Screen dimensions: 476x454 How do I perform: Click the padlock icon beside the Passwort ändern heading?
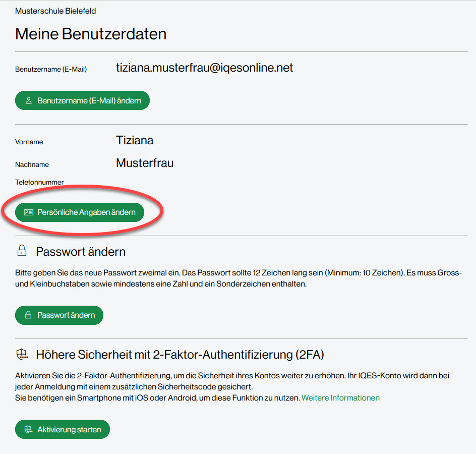click(x=22, y=251)
